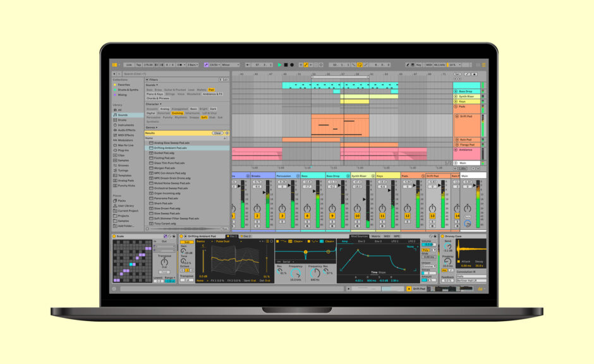Click Clear to reset browser filters
594x364 pixels.
click(x=217, y=133)
